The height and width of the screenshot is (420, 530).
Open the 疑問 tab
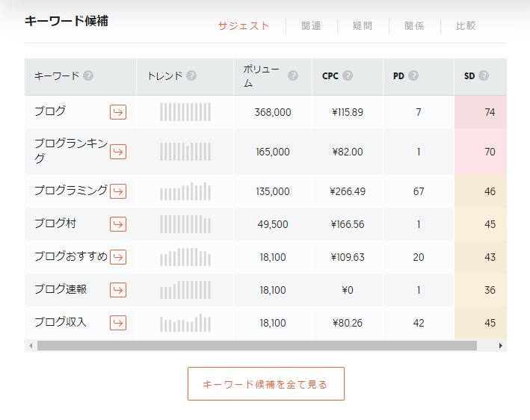pyautogui.click(x=363, y=26)
